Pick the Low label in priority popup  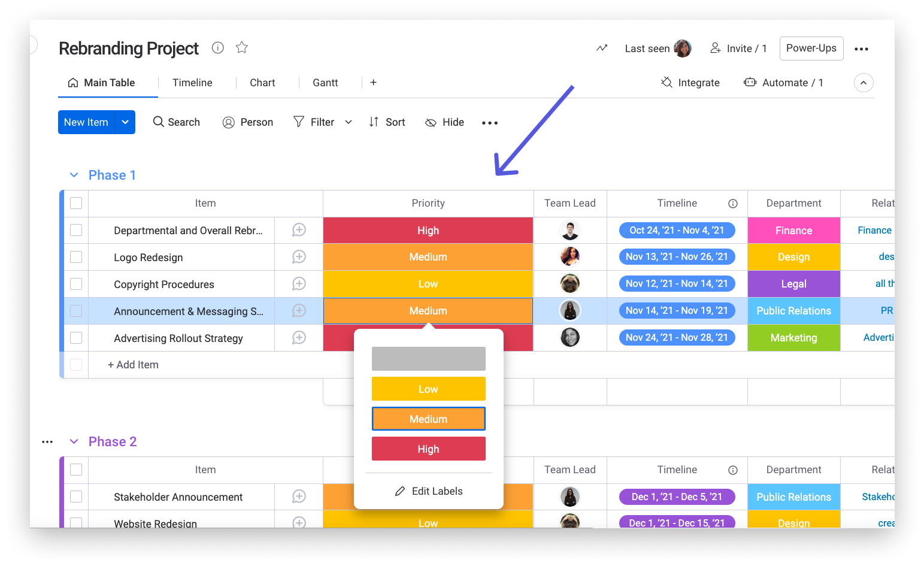click(x=429, y=389)
